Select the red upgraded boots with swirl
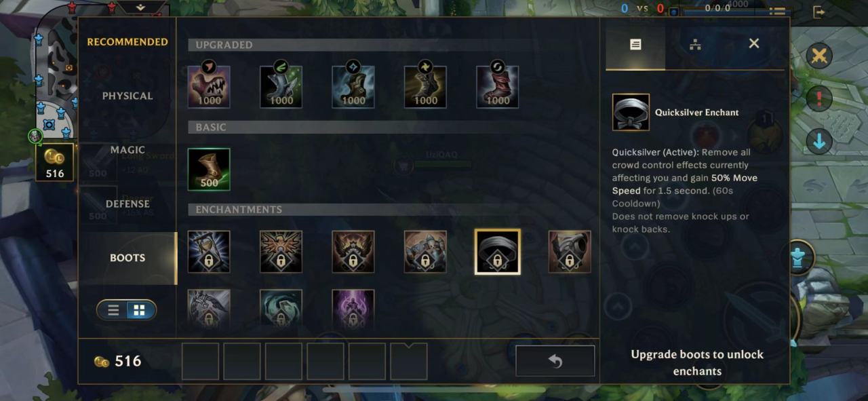 click(498, 87)
